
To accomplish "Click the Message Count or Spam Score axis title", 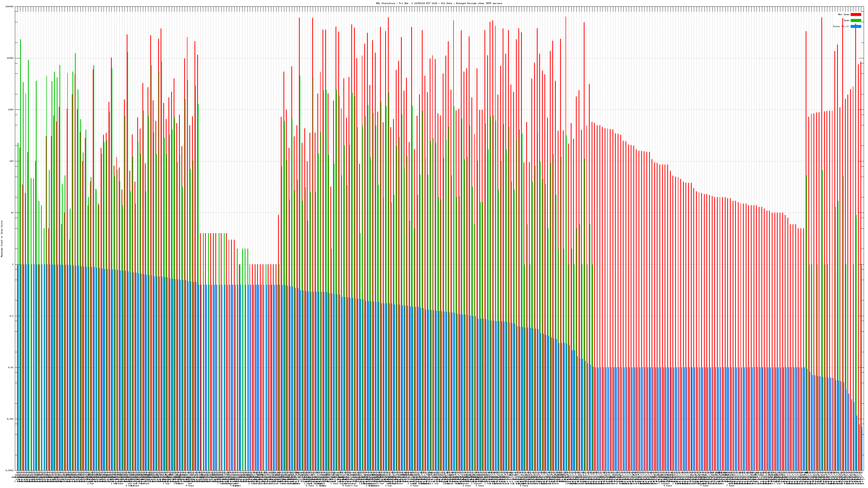I will coord(2,239).
